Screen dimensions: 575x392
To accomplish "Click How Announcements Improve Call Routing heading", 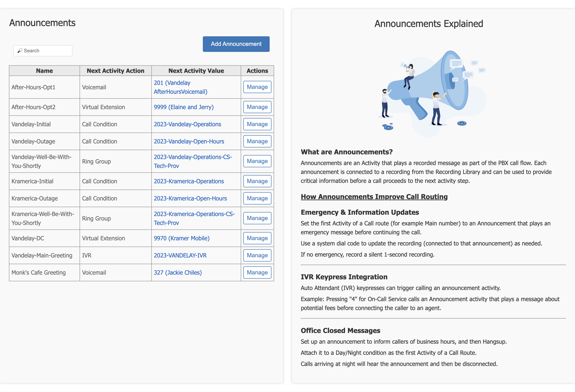I will [x=374, y=197].
